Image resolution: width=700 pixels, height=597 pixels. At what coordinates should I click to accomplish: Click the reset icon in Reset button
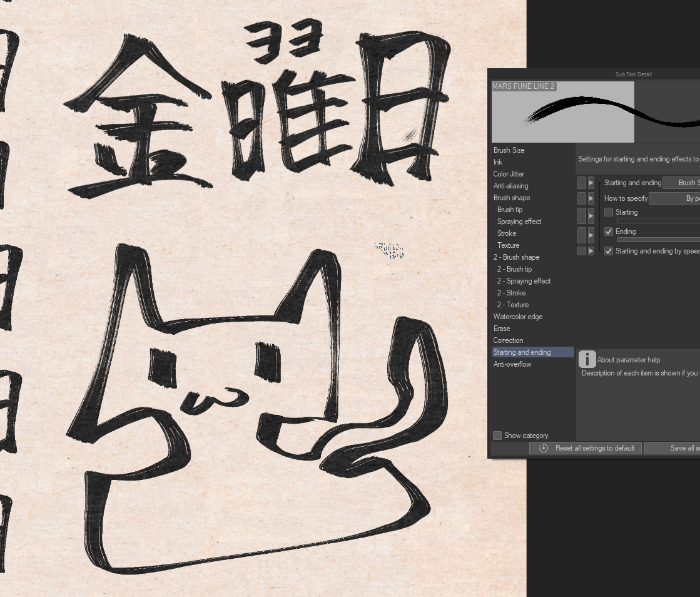pos(544,448)
